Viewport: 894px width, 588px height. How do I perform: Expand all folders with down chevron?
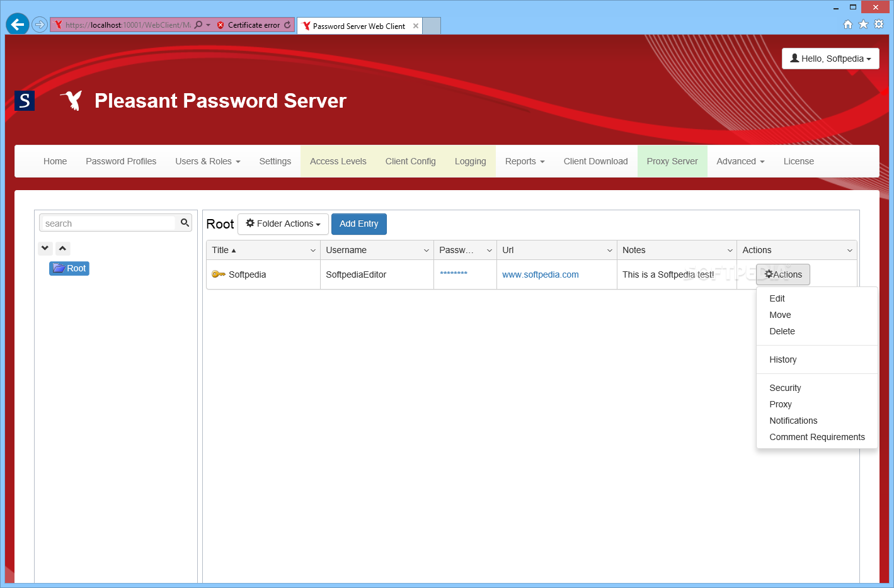pos(45,248)
